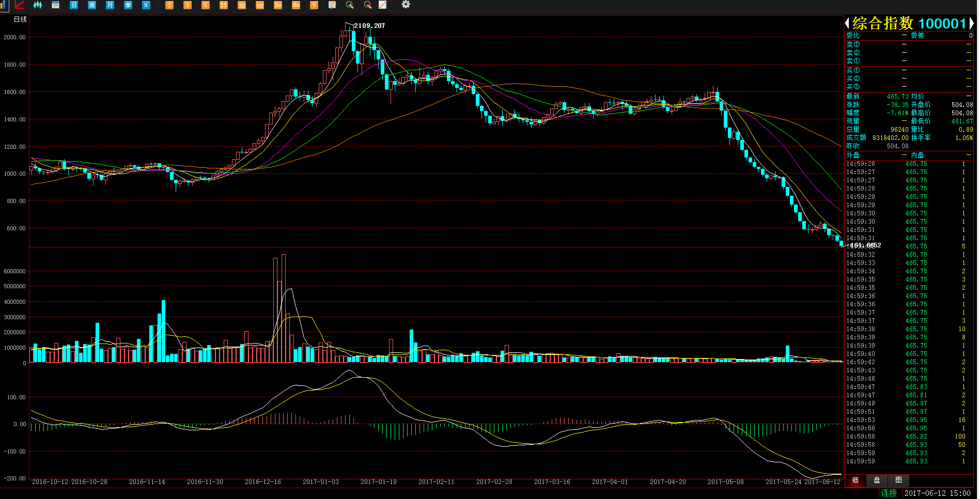Switch to candlestick chart icon

(x=38, y=5)
